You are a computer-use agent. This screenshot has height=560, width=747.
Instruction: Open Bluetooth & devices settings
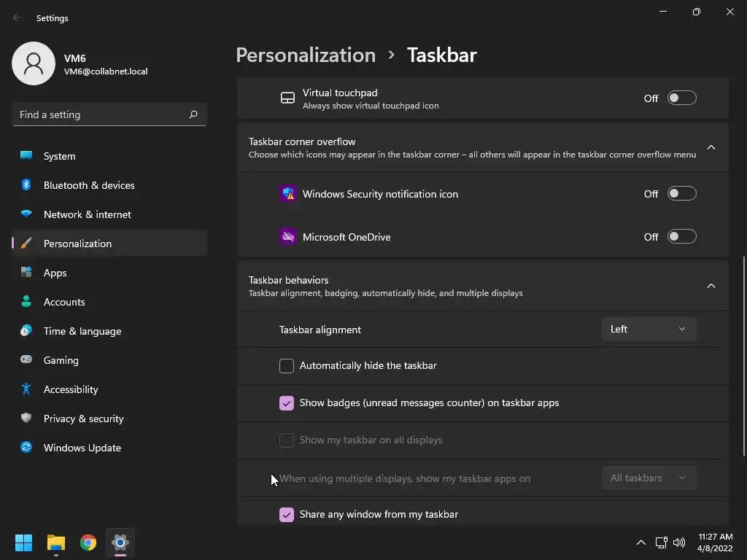pos(89,185)
